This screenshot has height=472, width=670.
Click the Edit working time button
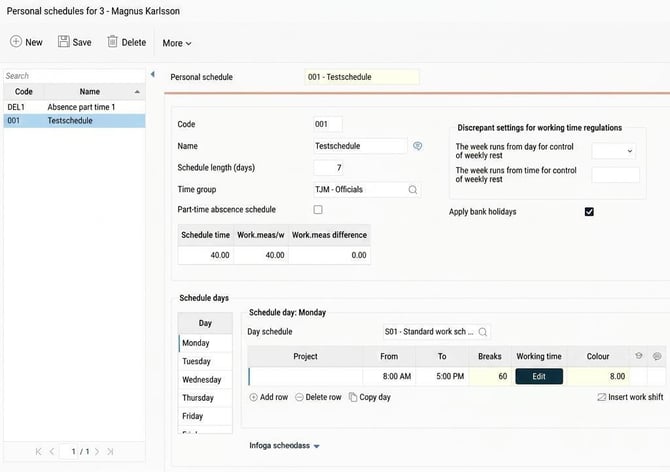click(539, 376)
